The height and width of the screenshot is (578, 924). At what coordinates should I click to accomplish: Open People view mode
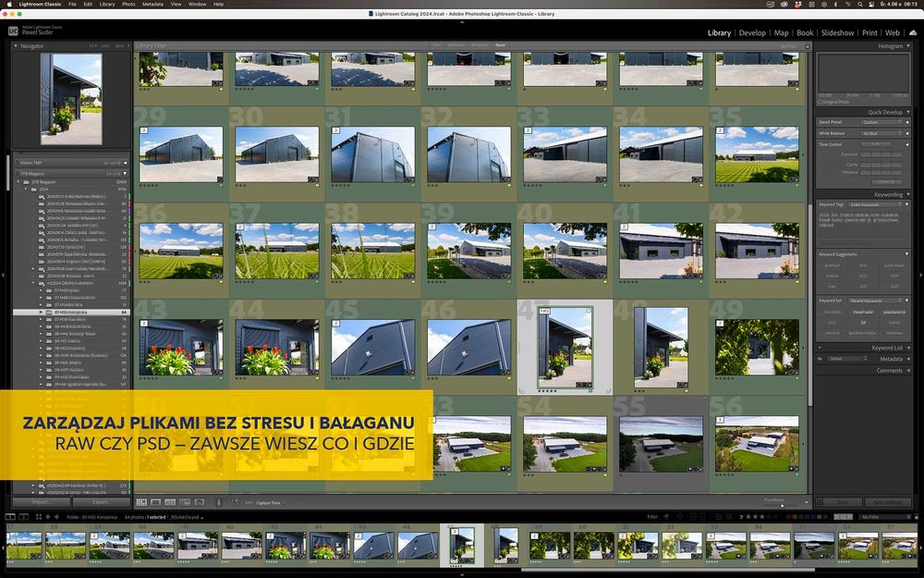pyautogui.click(x=200, y=502)
